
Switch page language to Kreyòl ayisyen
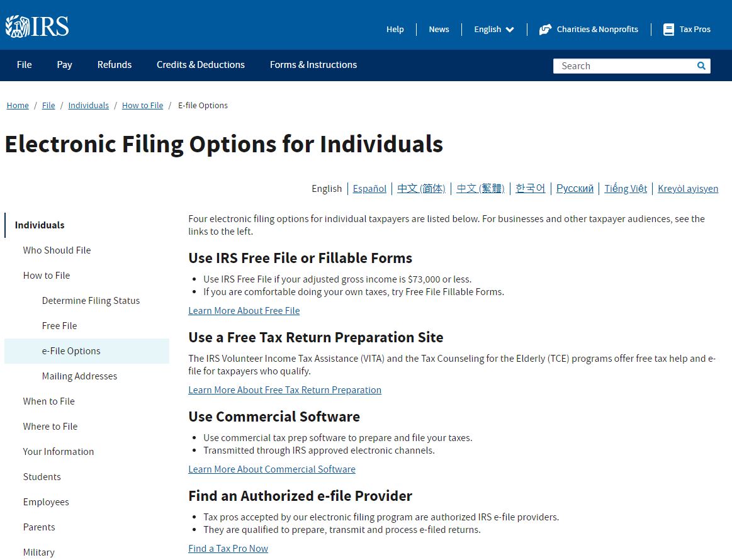[x=688, y=189]
